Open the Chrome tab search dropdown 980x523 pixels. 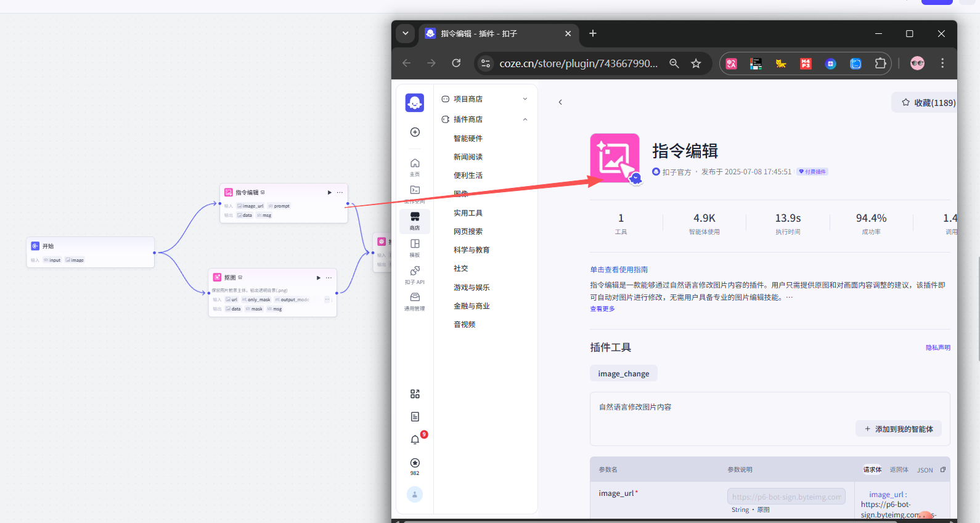pos(406,33)
